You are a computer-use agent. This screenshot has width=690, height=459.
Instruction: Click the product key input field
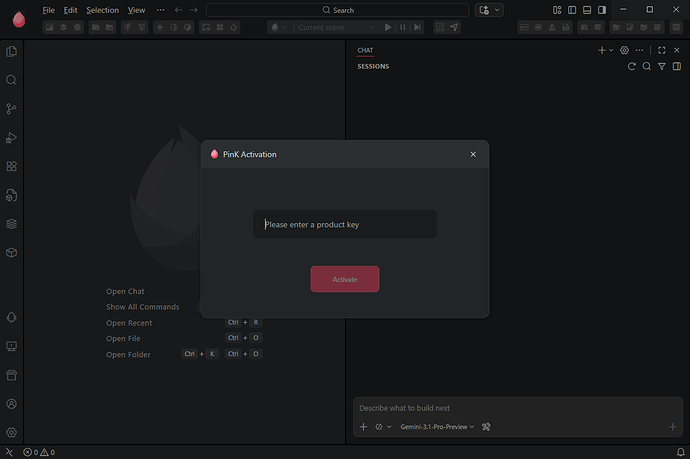click(x=345, y=224)
